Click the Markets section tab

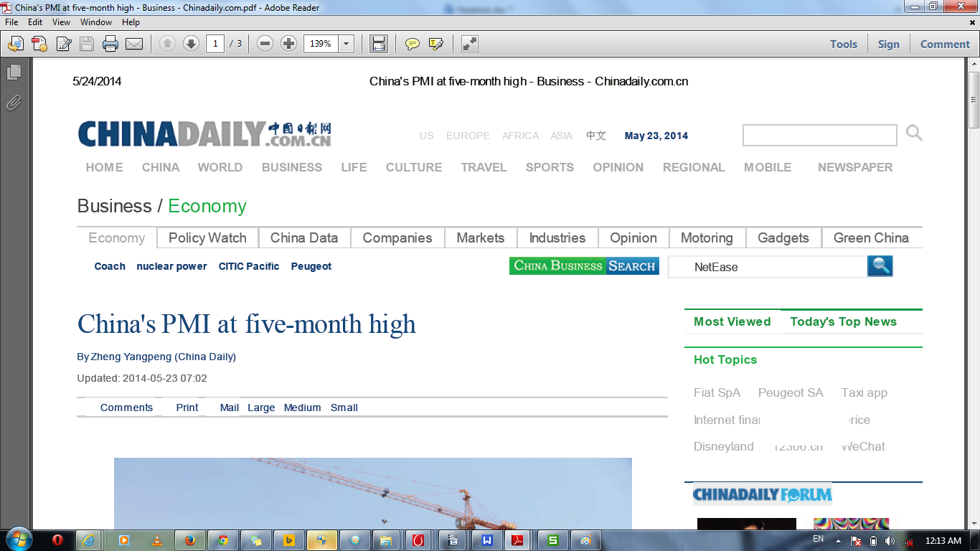click(x=481, y=237)
